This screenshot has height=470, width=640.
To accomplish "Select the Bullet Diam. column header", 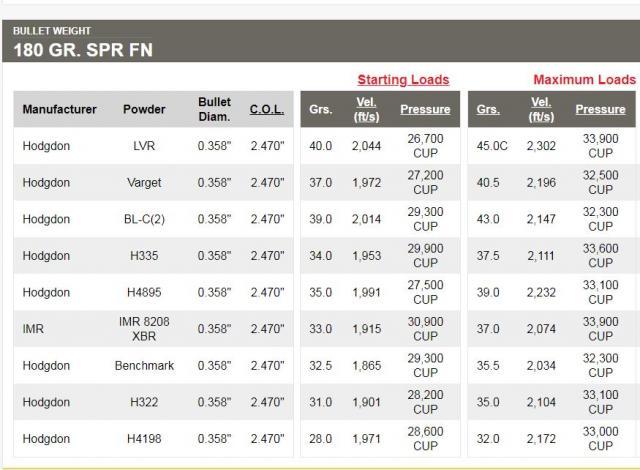I will (214, 109).
